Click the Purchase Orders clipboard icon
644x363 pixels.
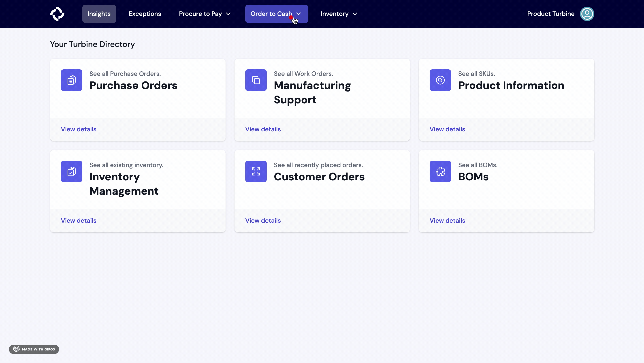point(71,80)
